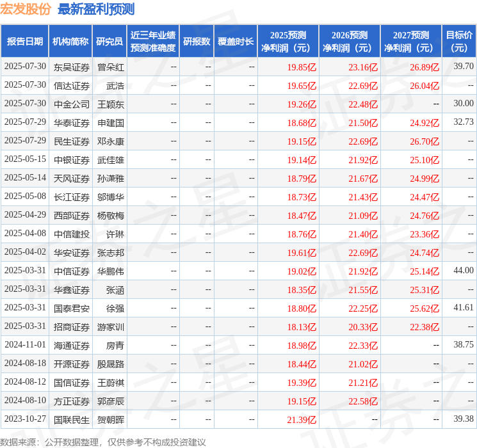Select the 国泰君安 institution entry
This screenshot has height=448, width=477.
click(x=72, y=308)
